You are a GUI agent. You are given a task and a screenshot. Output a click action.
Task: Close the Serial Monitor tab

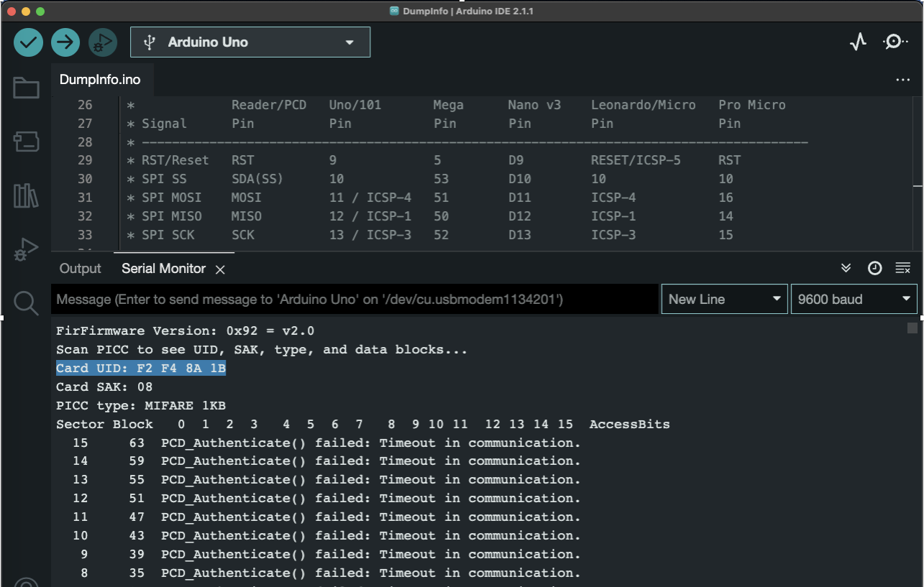click(x=221, y=269)
